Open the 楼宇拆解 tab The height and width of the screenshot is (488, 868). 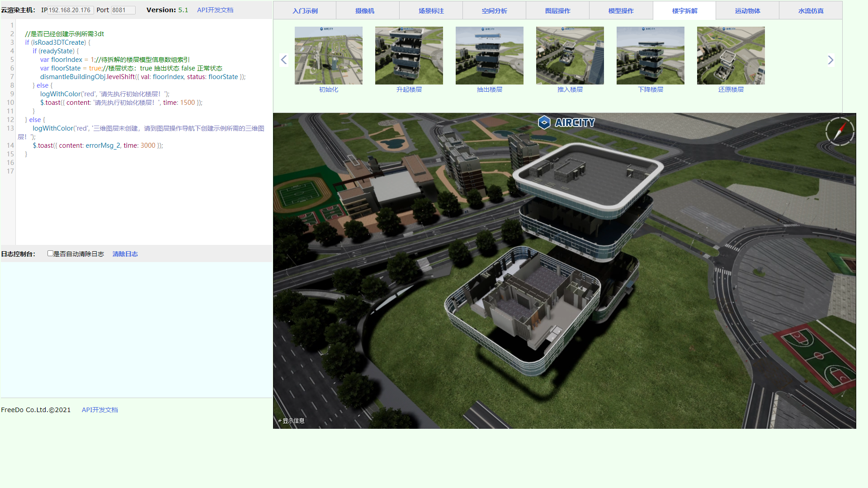click(x=684, y=10)
